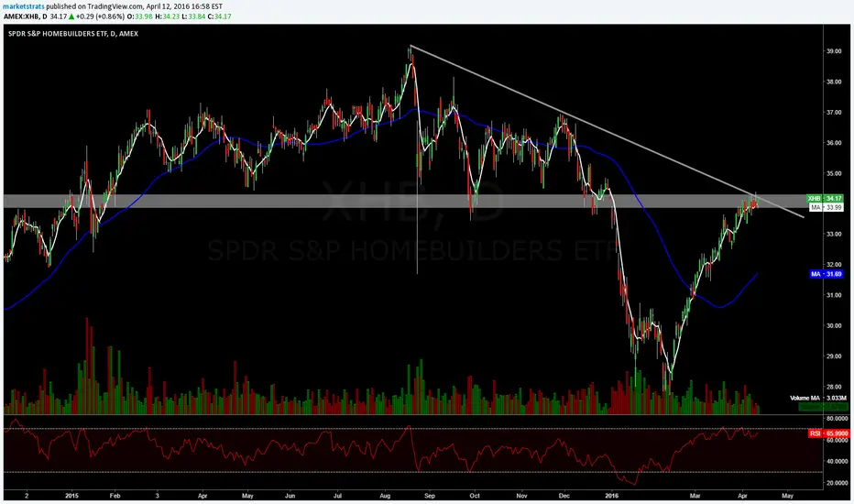
Task: Click the red RSI 65.99 label
Action: click(829, 433)
